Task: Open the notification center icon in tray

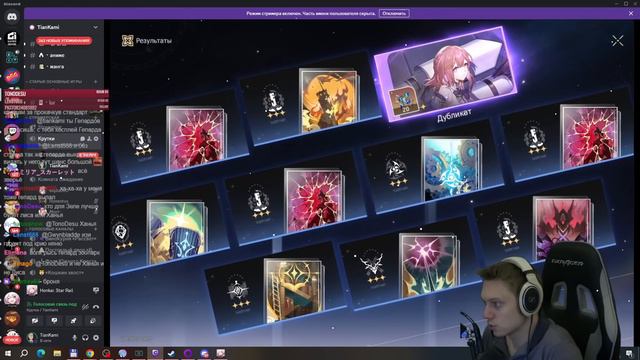Action: pyautogui.click(x=629, y=353)
